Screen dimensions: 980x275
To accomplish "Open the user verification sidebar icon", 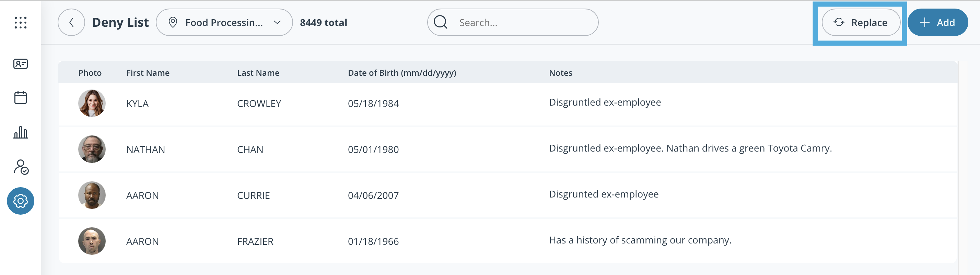I will (x=21, y=167).
